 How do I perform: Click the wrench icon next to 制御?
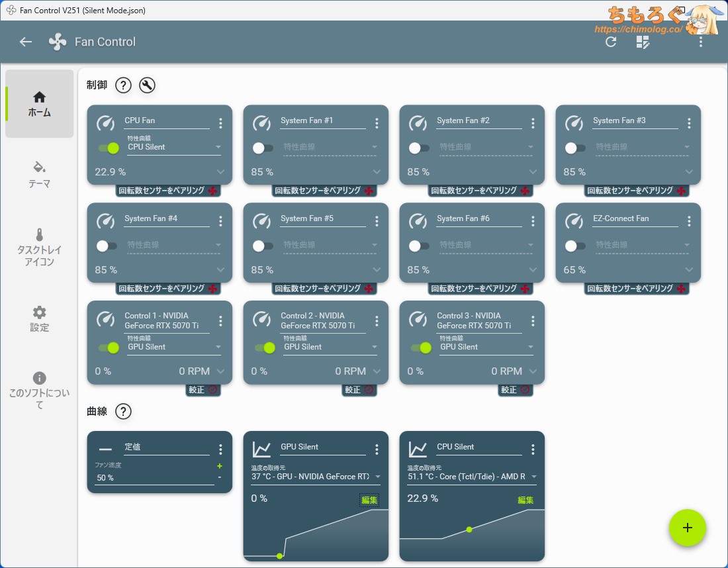[147, 85]
